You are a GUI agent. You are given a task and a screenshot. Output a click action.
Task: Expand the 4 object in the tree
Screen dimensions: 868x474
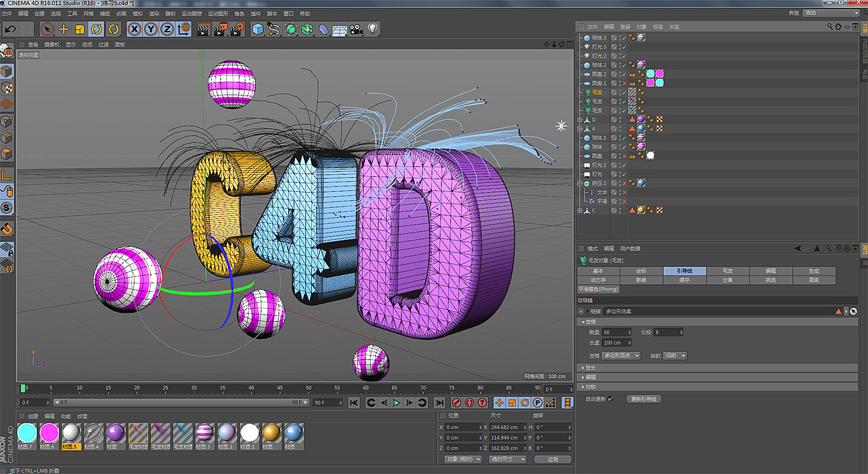[x=580, y=128]
